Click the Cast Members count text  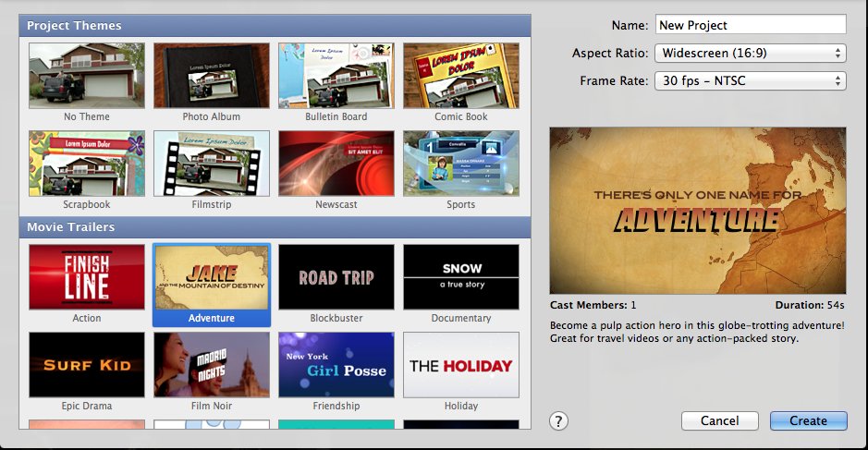click(x=593, y=305)
